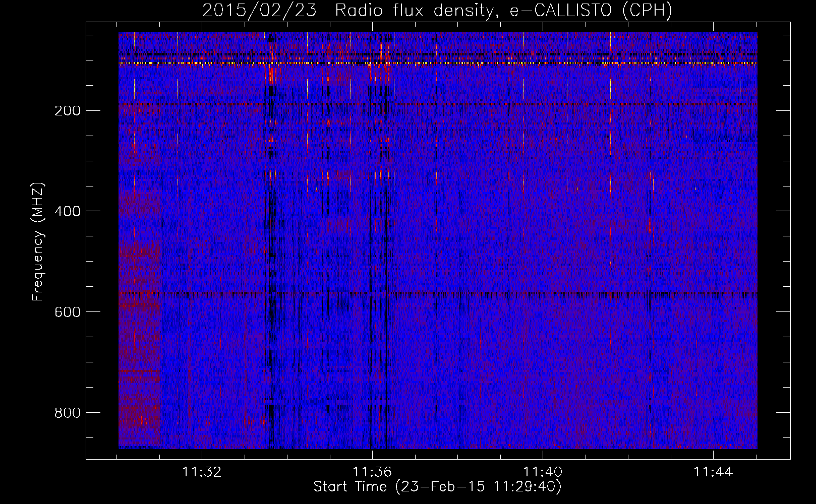Click the 11:44 time tick label
The width and height of the screenshot is (816, 504).
point(713,472)
